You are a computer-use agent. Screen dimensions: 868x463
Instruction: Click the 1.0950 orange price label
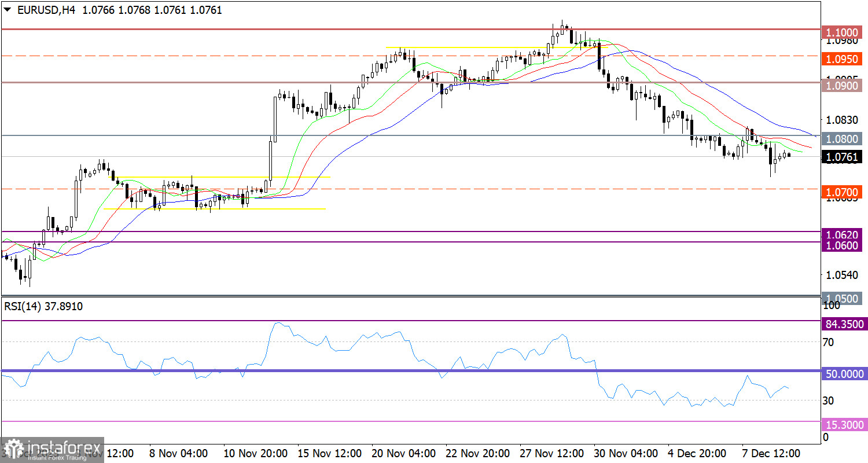(x=843, y=60)
